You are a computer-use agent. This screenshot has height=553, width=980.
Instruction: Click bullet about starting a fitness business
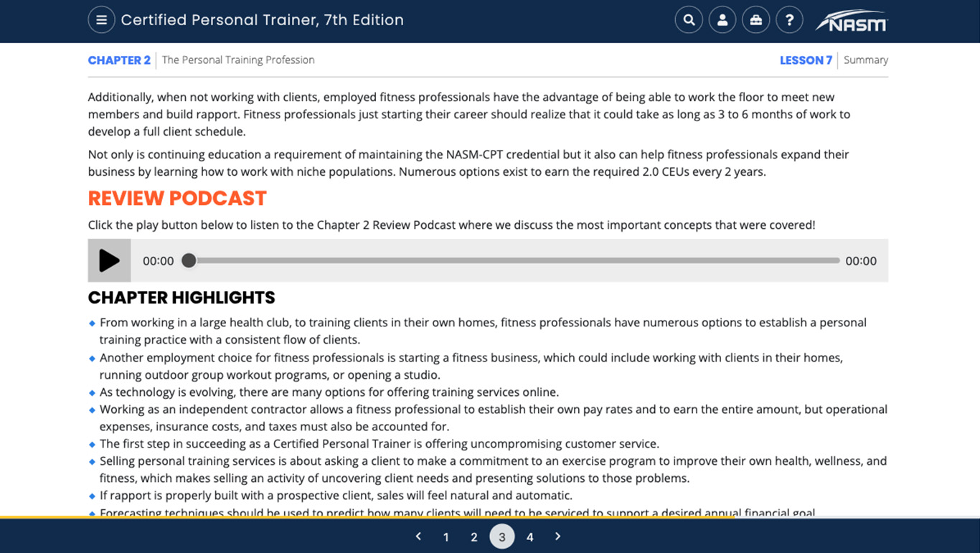[x=471, y=366]
